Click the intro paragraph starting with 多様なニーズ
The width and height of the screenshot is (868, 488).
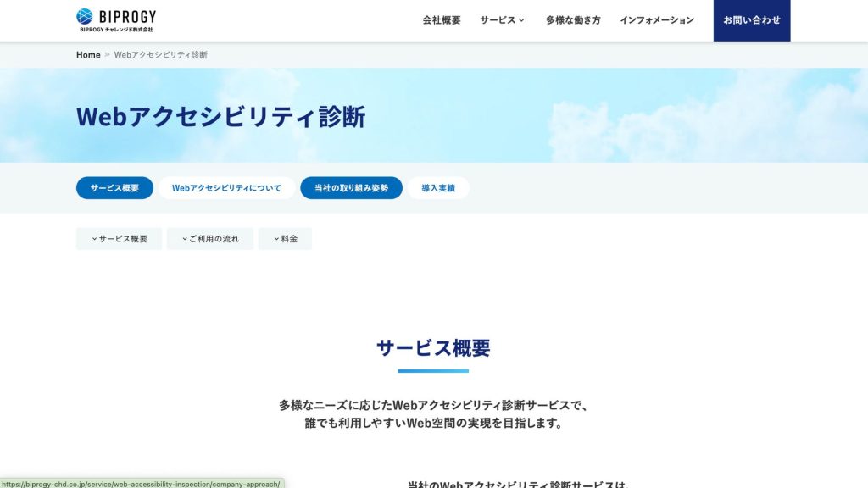[x=433, y=414]
